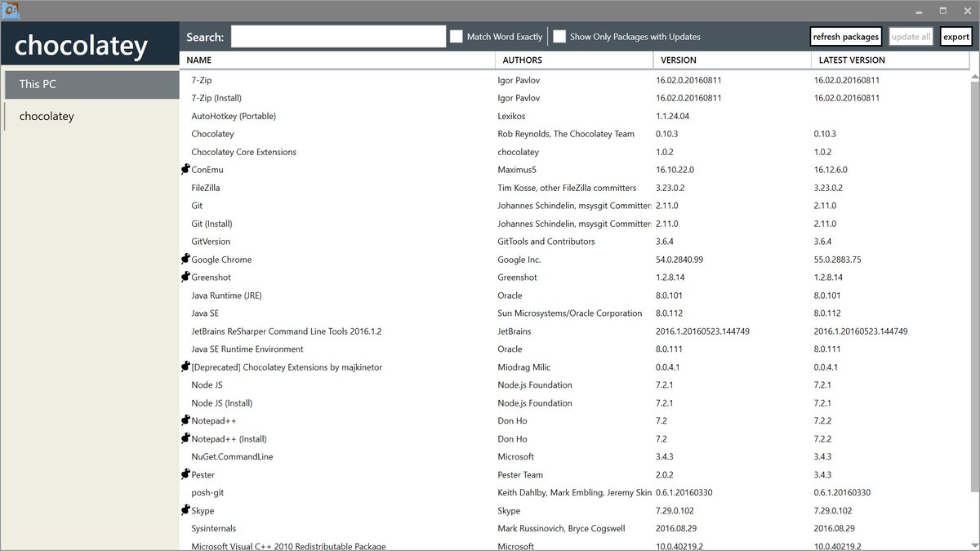The image size is (980, 551).
Task: Click author Miodrag Milic
Action: coord(523,367)
